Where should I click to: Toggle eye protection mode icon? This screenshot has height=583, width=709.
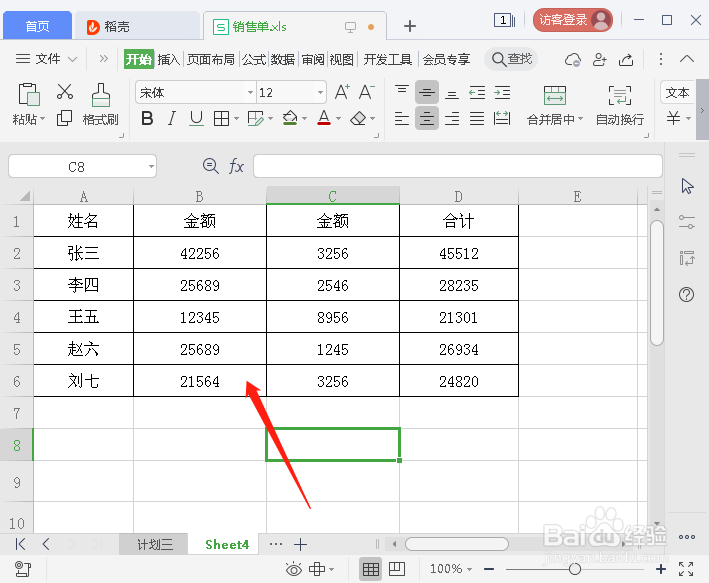click(294, 569)
